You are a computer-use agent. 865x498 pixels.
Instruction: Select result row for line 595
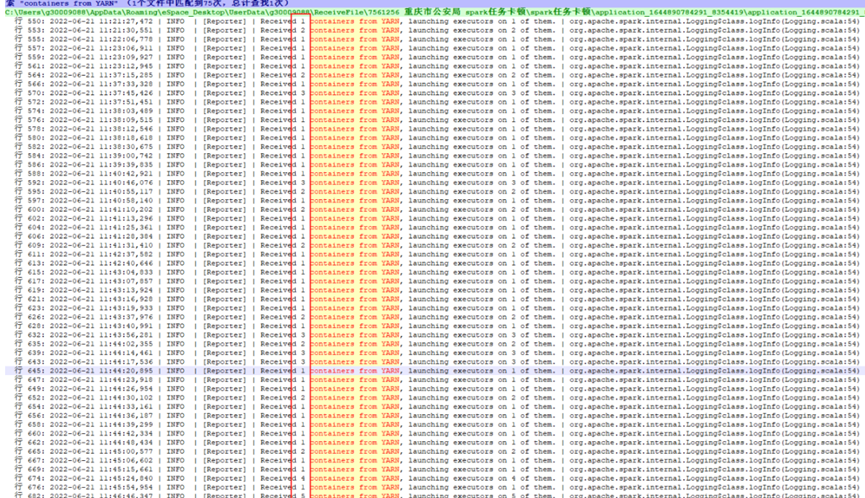tap(435, 191)
